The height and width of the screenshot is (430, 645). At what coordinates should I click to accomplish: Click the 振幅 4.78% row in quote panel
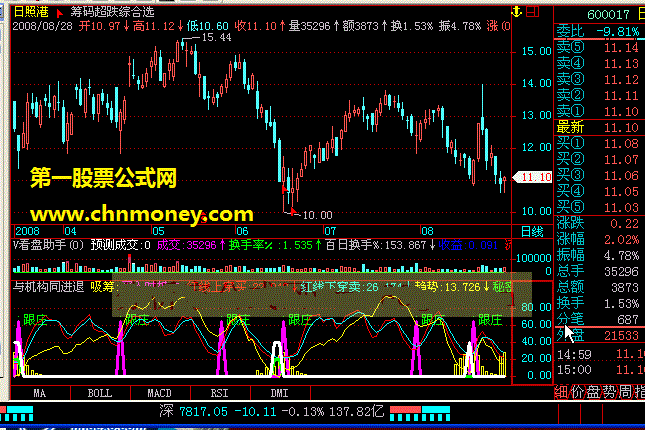(x=599, y=255)
